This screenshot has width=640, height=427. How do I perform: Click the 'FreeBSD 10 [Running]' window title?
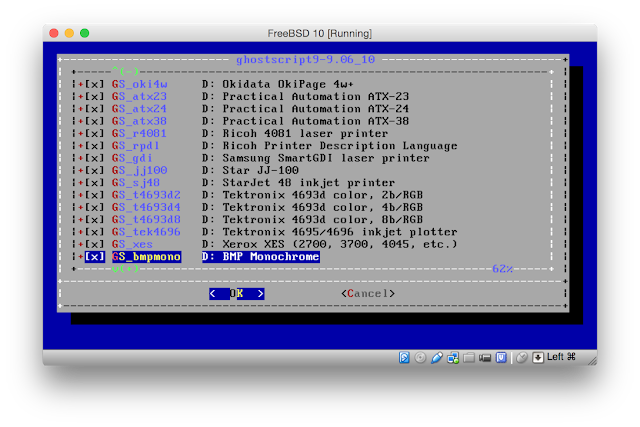point(320,33)
